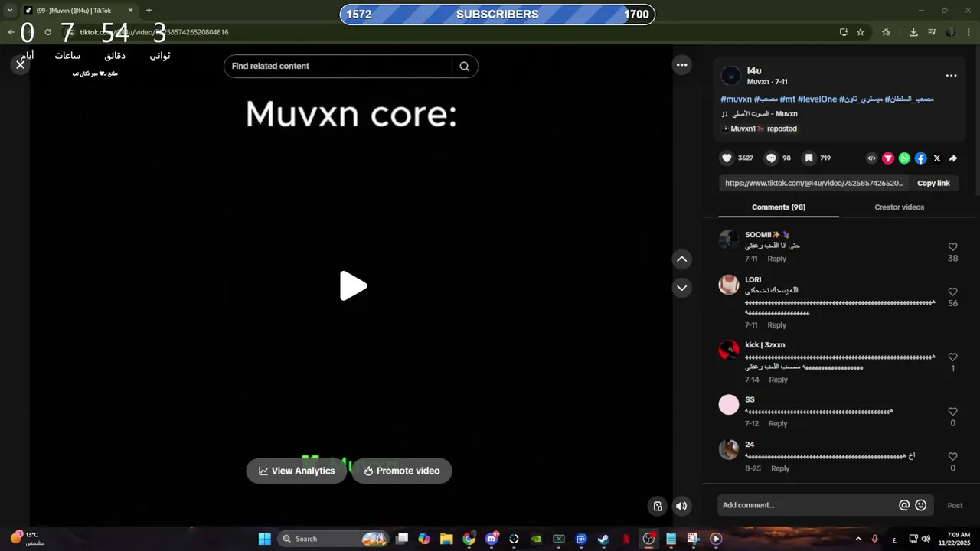Like the video with heart icon
Image resolution: width=980 pixels, height=551 pixels.
point(727,158)
